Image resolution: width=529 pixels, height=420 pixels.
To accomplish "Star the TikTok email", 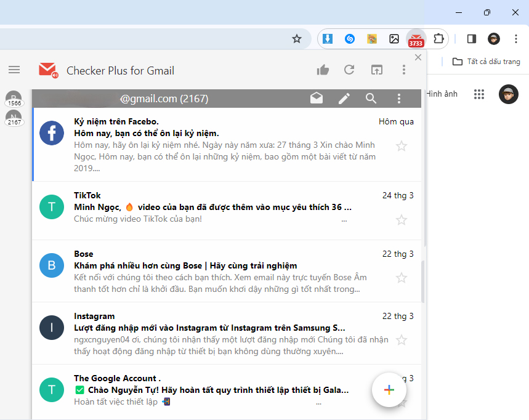I will (x=402, y=220).
